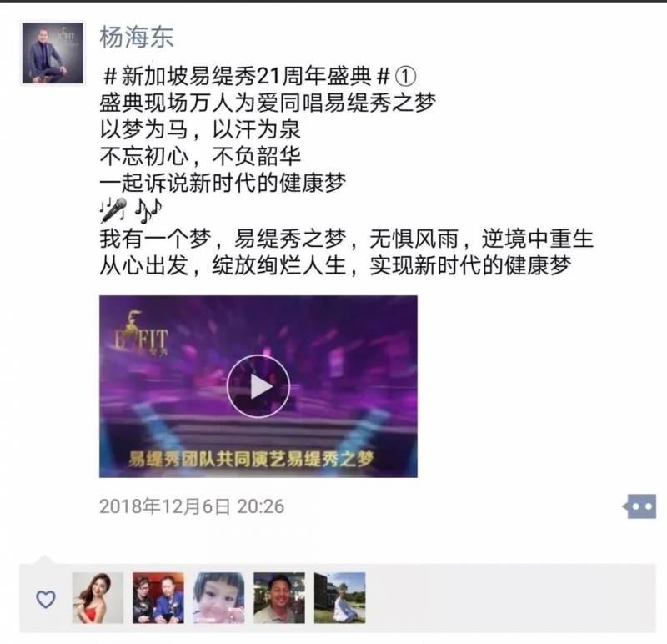Select the line 不忘初心，不负韶华
This screenshot has width=667, height=644.
[200, 156]
